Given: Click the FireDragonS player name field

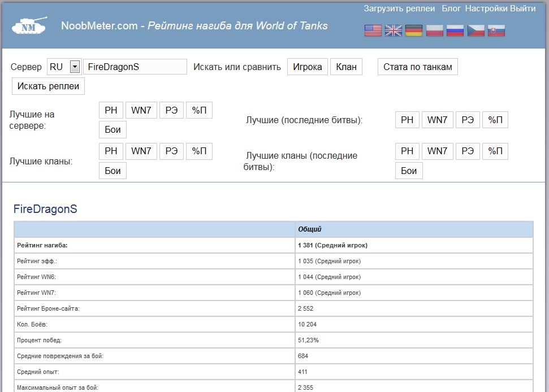Looking at the screenshot, I should tap(135, 67).
